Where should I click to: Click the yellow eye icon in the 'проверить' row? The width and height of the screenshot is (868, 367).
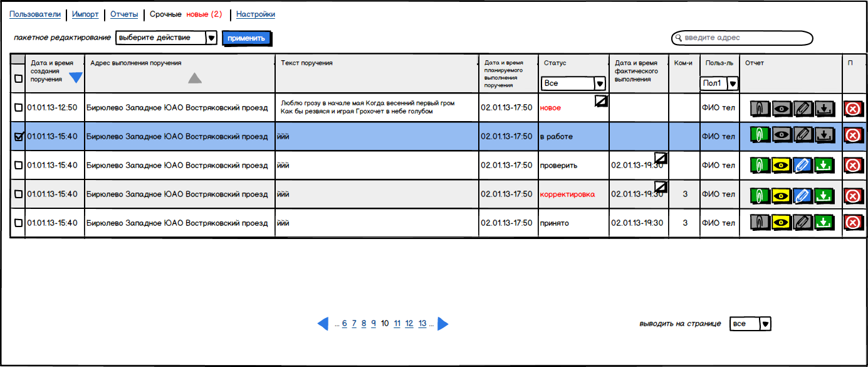tap(781, 165)
